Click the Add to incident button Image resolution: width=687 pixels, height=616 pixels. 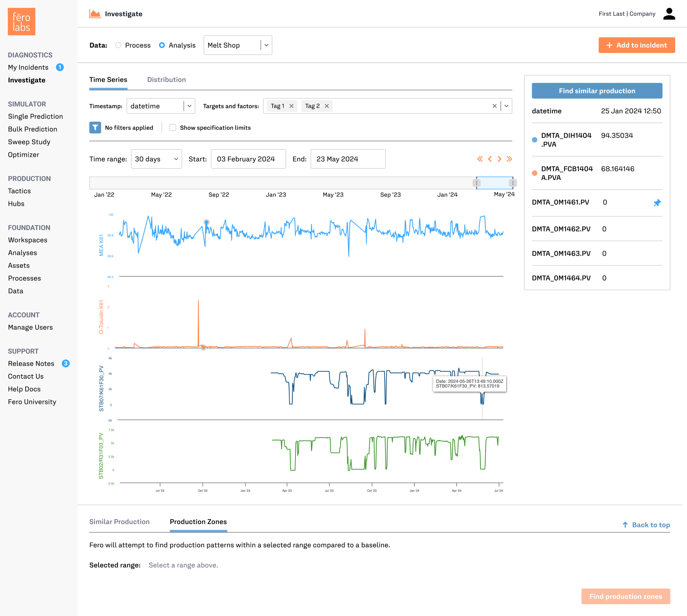636,45
